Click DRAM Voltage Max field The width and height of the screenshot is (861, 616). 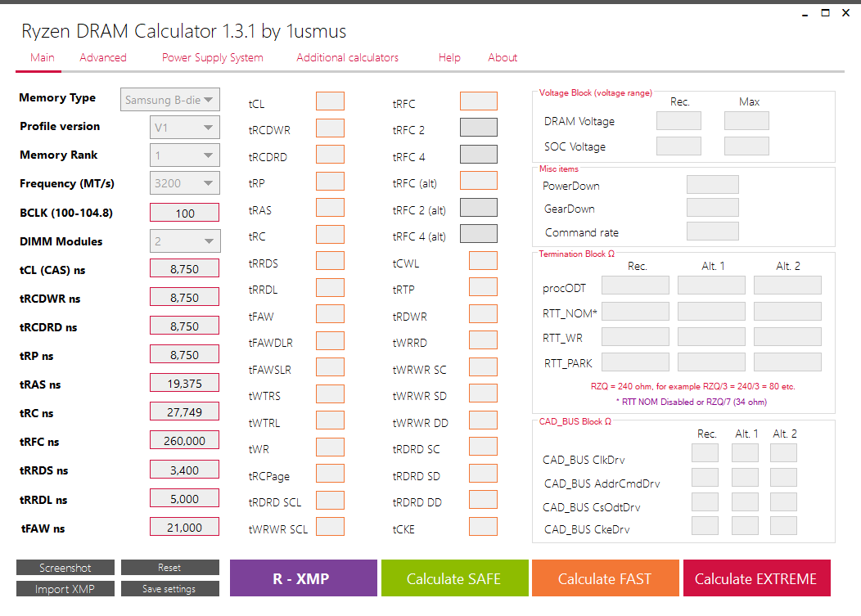[x=746, y=121]
